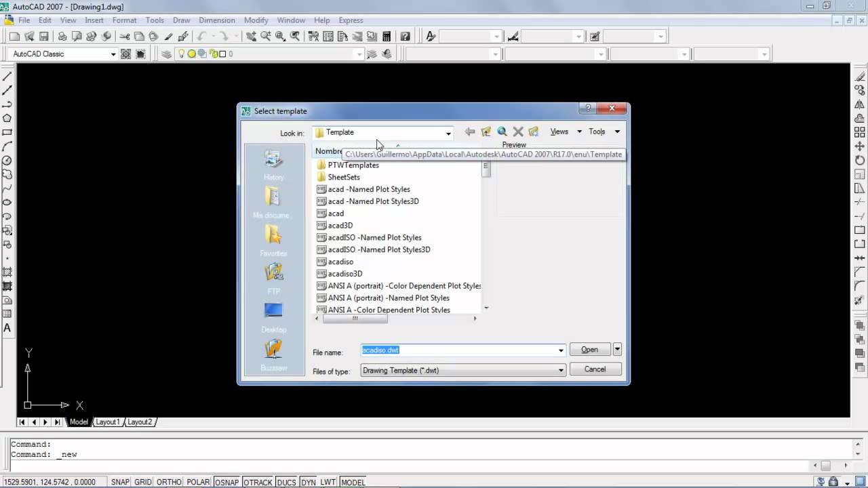Viewport: 868px width, 488px height.
Task: Click the QuickCalc calculator icon
Action: (387, 37)
